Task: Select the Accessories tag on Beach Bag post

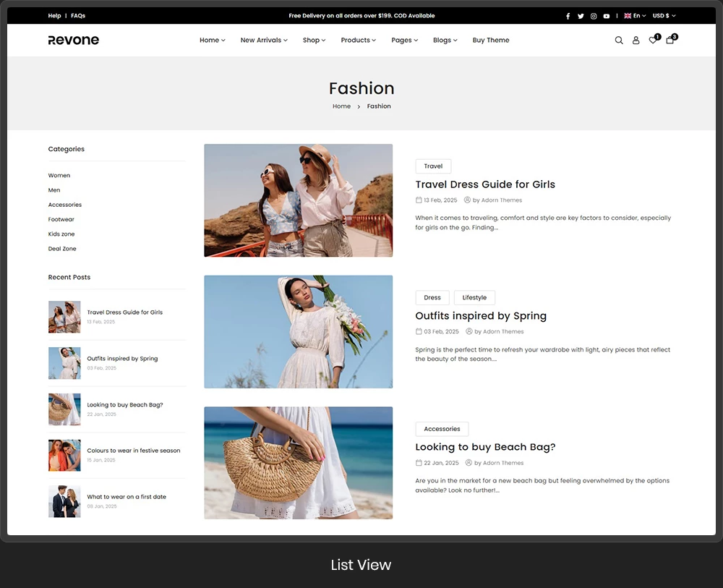Action: click(x=442, y=428)
